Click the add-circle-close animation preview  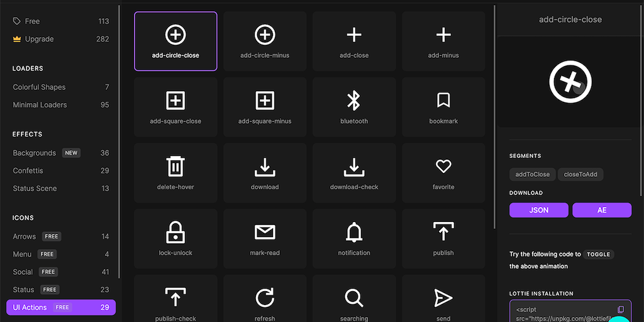click(570, 82)
